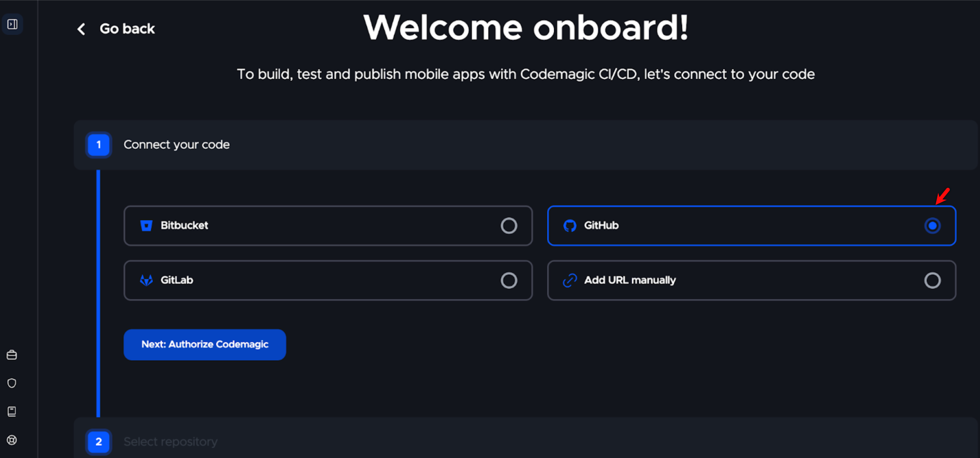Viewport: 980px width, 458px height.
Task: Click the step 1 numbered badge
Action: point(98,145)
